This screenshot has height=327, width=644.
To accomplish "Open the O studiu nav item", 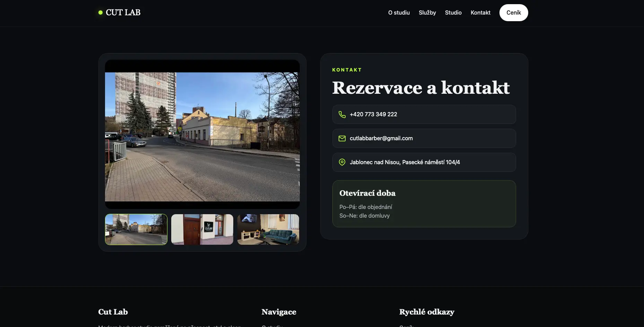I will click(x=399, y=12).
